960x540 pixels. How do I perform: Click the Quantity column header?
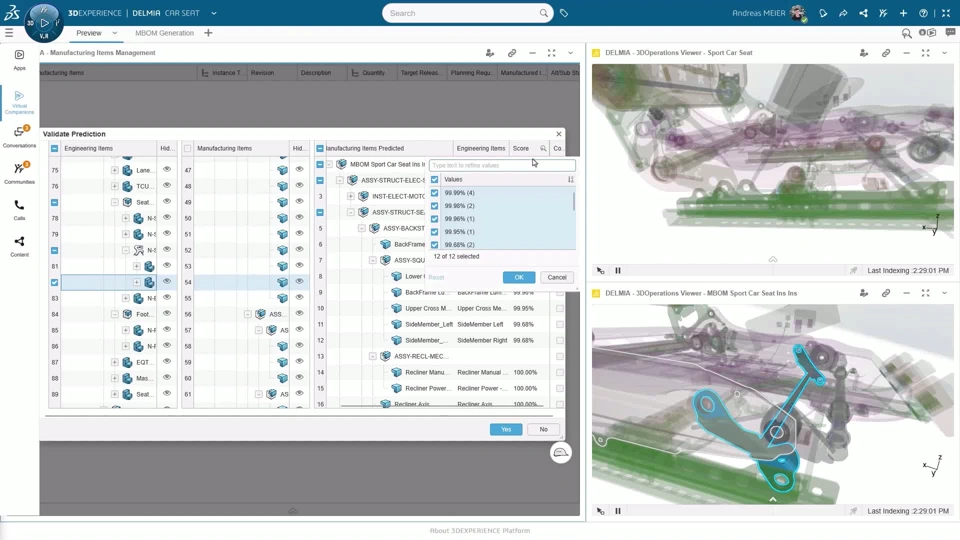point(373,73)
